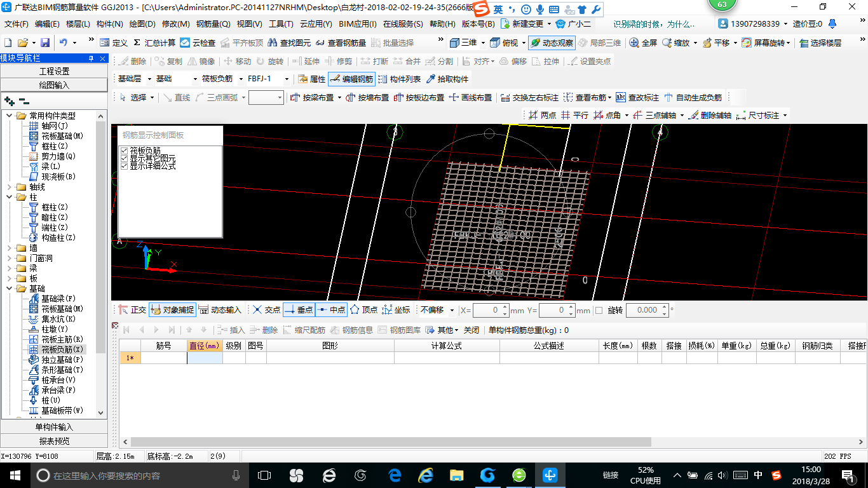Click 全屏 full screen icon
This screenshot has width=868, height=488.
[x=643, y=43]
